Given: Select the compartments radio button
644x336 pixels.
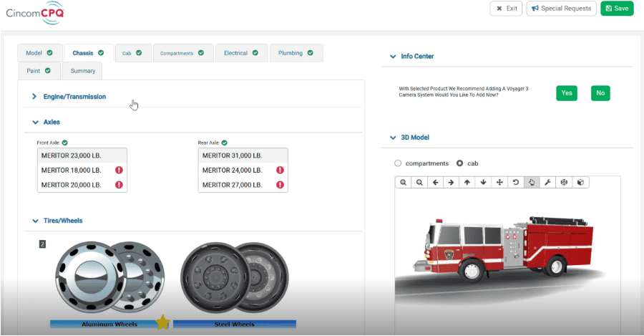Looking at the screenshot, I should (398, 163).
